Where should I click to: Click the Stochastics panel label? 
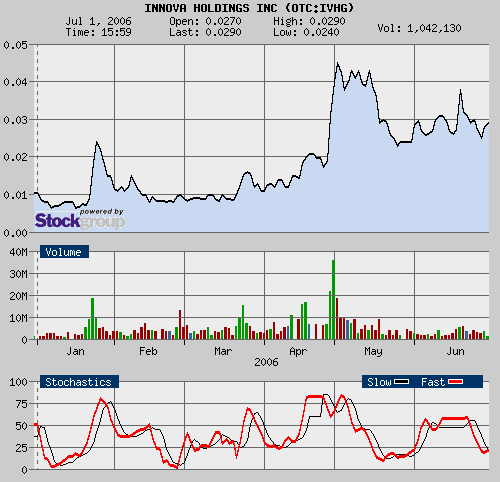pos(79,382)
